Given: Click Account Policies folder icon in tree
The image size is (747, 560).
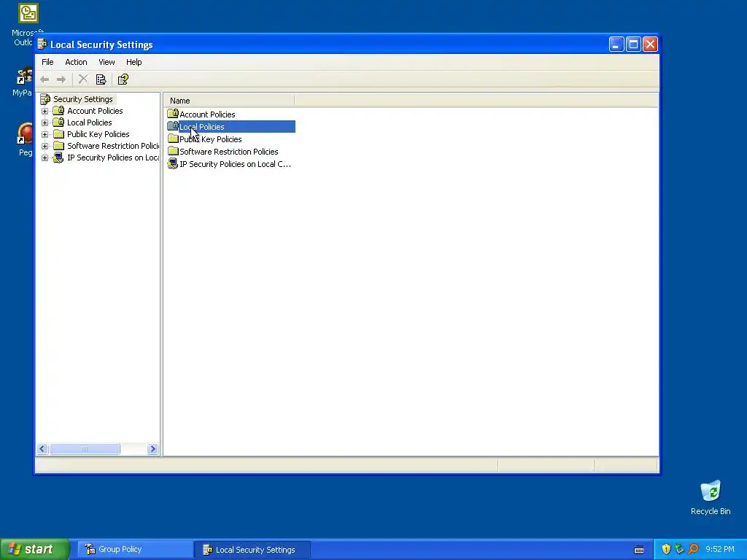Looking at the screenshot, I should coord(58,111).
